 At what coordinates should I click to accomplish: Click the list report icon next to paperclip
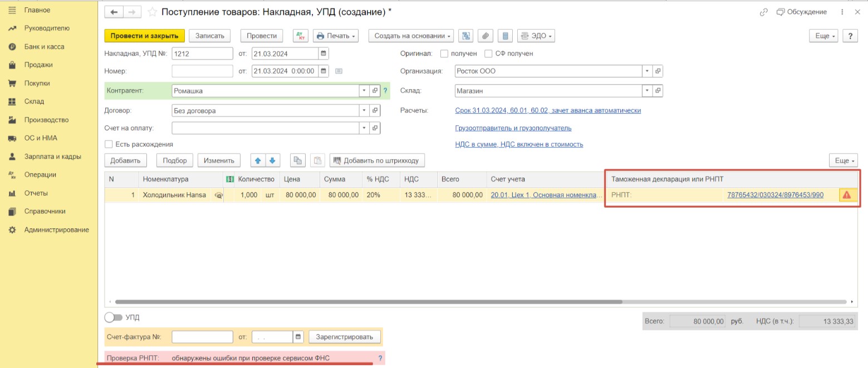pos(505,36)
